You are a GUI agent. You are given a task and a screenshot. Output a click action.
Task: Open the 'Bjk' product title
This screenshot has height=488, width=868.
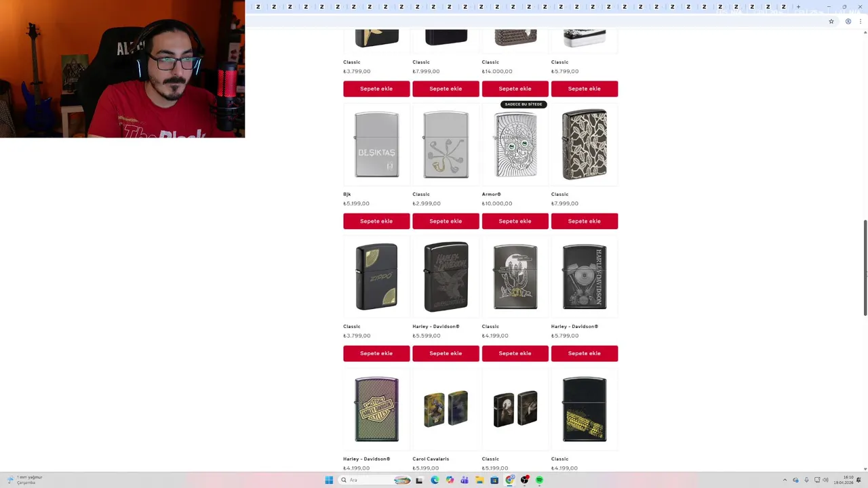[347, 195]
